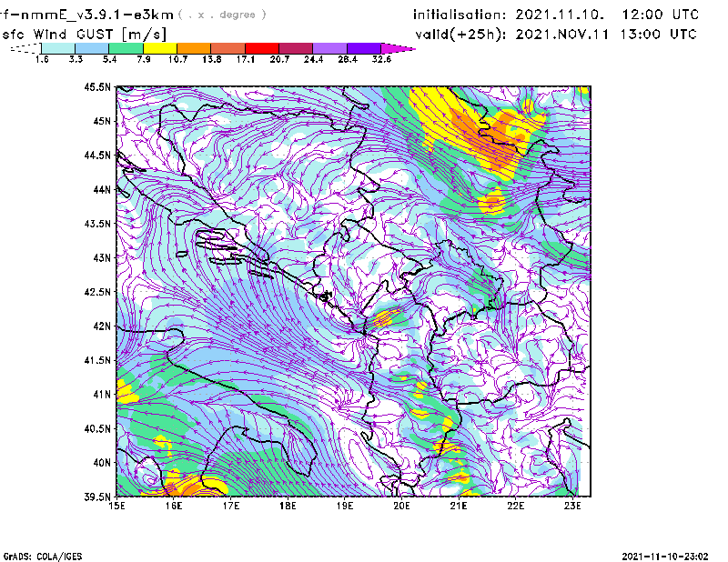Click the orange legend swatch
Image resolution: width=728 pixels, height=562 pixels.
[x=194, y=48]
